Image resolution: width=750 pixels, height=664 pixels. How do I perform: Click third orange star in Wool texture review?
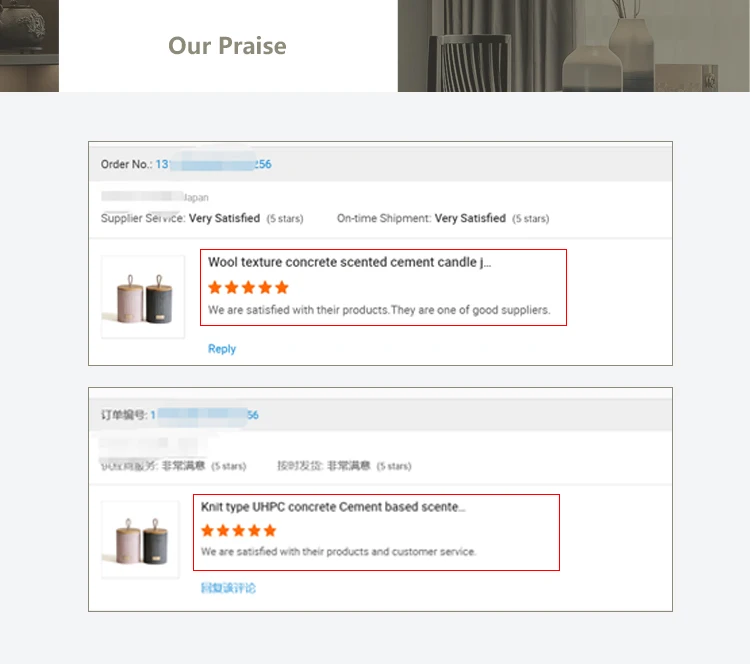247,288
